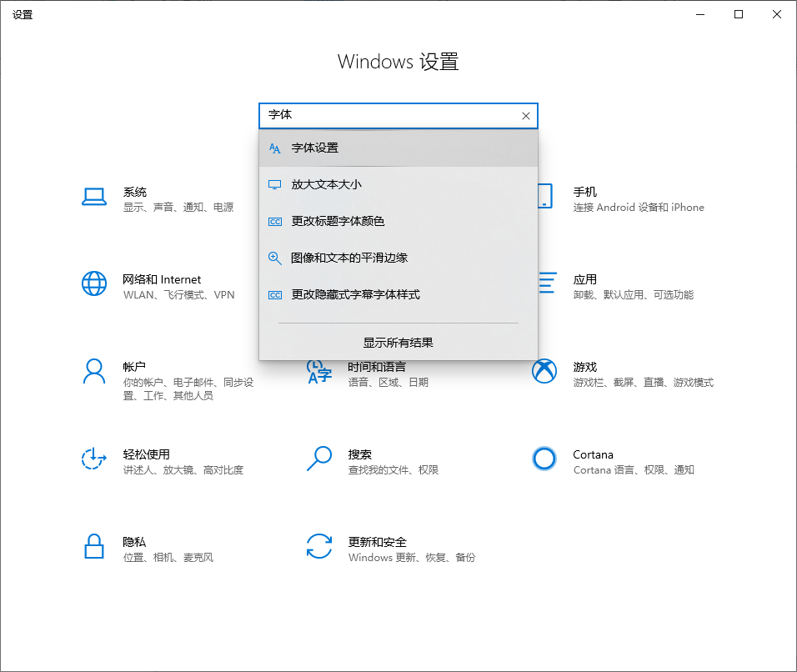Maximize the 设置 window
The height and width of the screenshot is (672, 797).
point(739,14)
